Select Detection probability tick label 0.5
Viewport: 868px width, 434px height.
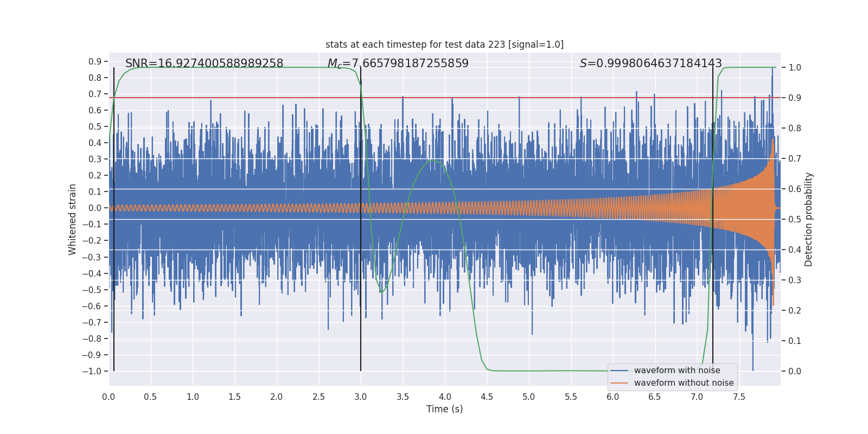pos(795,220)
